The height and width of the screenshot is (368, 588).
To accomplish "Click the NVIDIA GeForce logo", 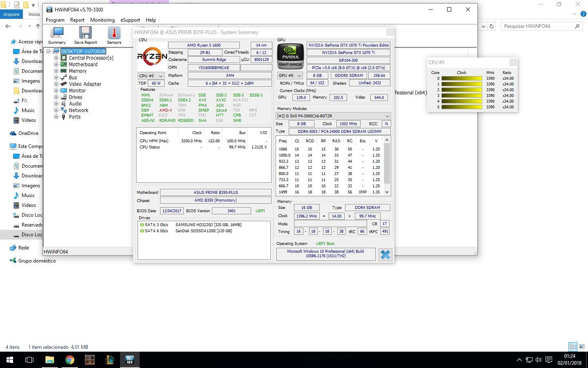I will (290, 56).
